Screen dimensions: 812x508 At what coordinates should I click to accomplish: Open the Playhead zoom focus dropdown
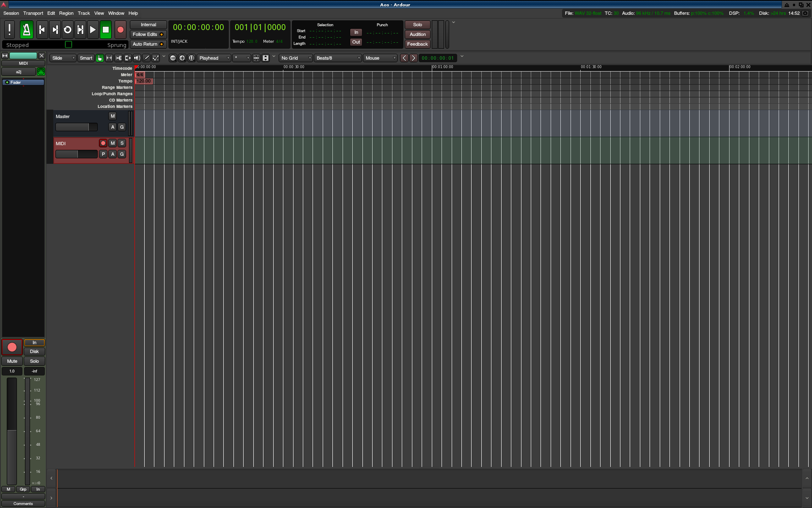click(214, 58)
